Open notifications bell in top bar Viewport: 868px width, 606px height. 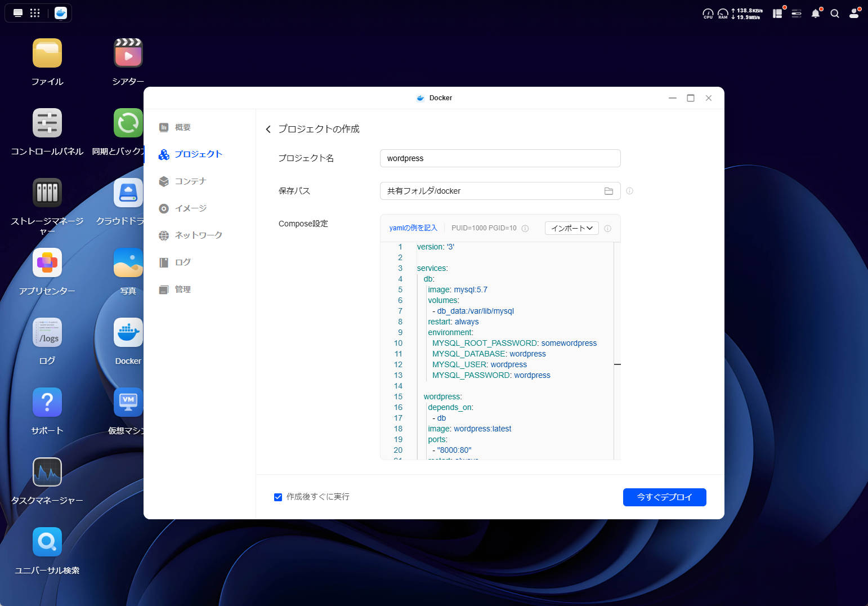pyautogui.click(x=816, y=14)
